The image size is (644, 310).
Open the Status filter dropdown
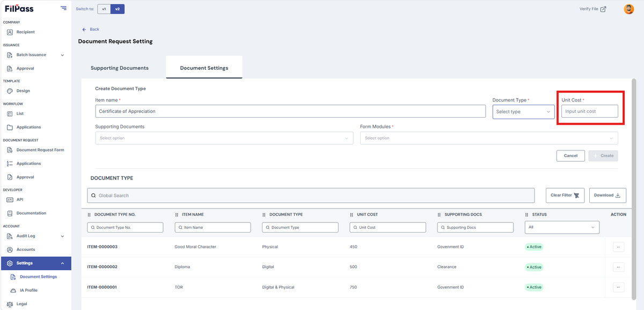562,227
